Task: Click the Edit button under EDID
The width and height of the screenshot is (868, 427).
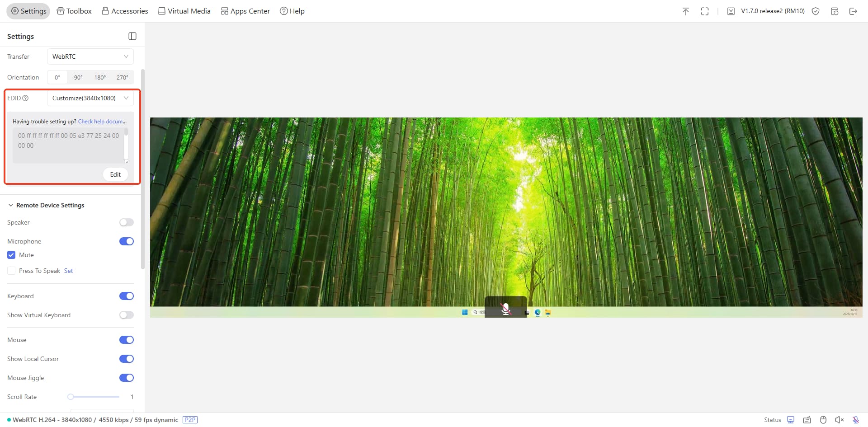Action: click(x=115, y=174)
